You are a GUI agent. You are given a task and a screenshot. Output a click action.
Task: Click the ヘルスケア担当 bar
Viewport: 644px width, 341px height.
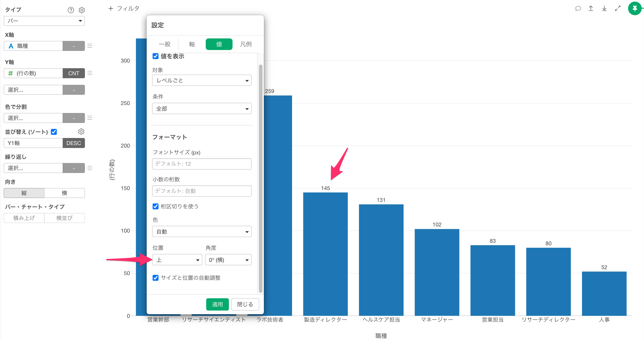pos(381,260)
